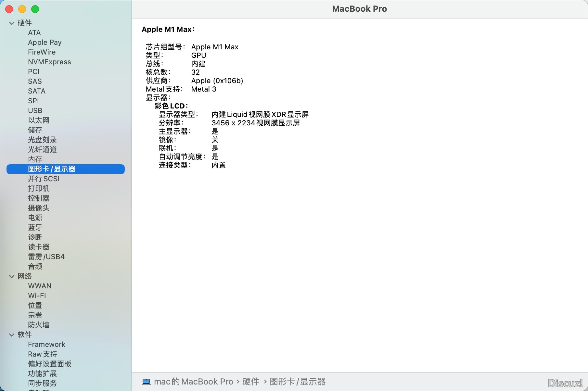This screenshot has height=391, width=588.
Task: Click the yellow minimize window button
Action: pyautogui.click(x=22, y=9)
